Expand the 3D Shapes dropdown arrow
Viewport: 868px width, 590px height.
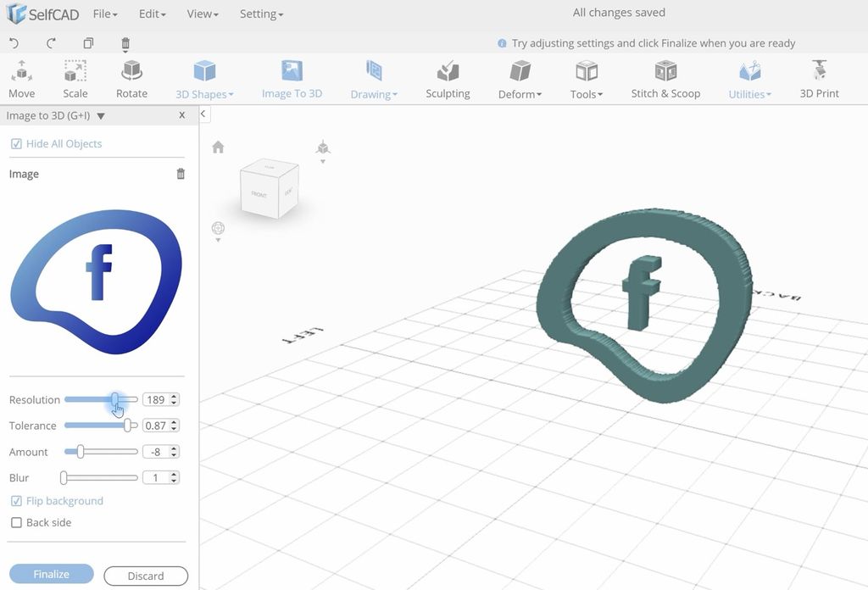[231, 95]
